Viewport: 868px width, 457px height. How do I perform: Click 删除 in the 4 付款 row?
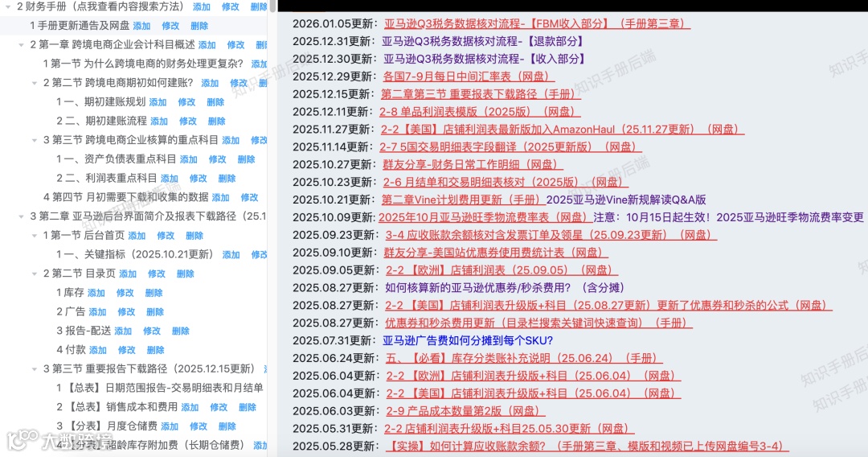click(156, 350)
